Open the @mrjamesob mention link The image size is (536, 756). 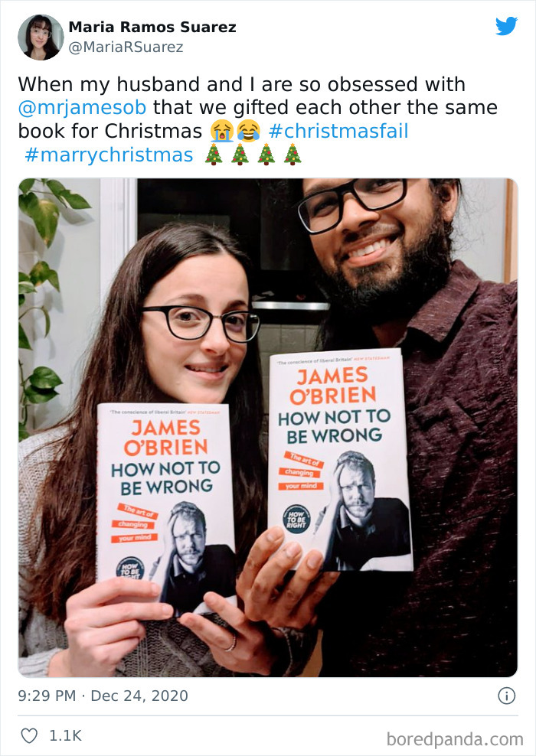click(82, 108)
